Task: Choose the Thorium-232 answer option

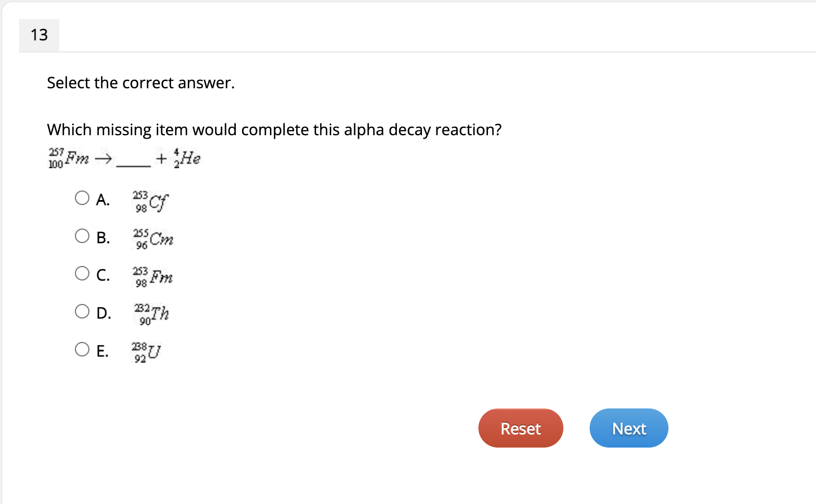Action: point(152,314)
